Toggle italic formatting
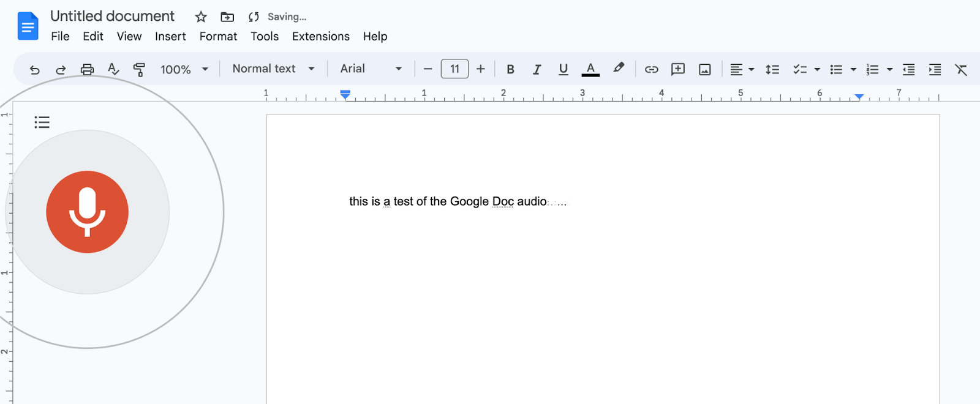 click(537, 69)
